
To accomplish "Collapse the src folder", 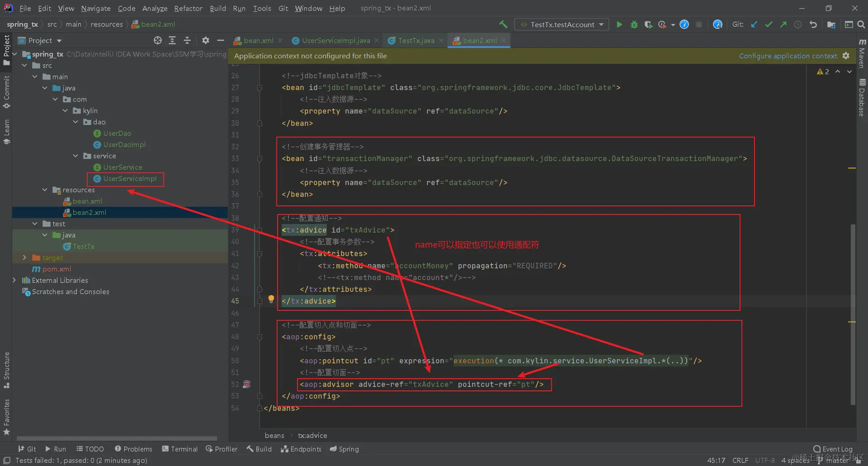I will [24, 66].
